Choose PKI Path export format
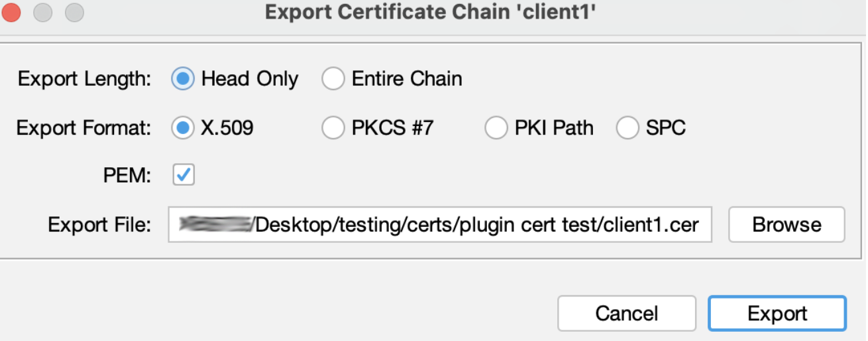The width and height of the screenshot is (868, 341). (x=496, y=127)
